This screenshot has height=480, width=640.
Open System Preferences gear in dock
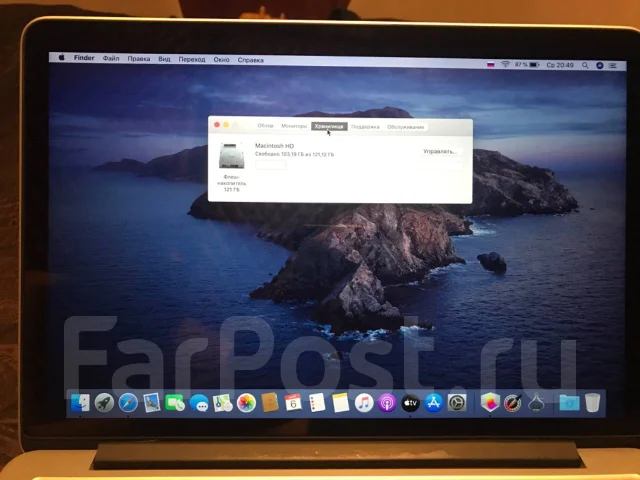point(457,403)
